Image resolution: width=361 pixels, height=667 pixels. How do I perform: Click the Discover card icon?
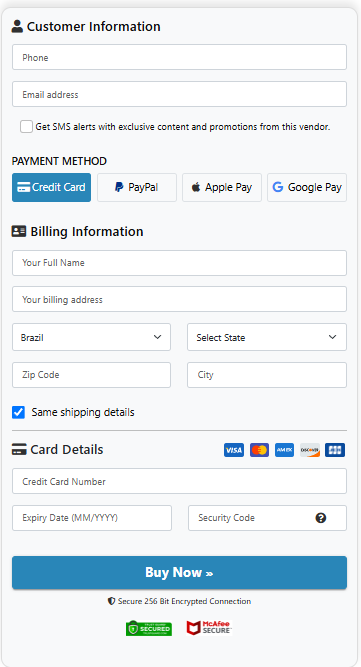coord(310,450)
